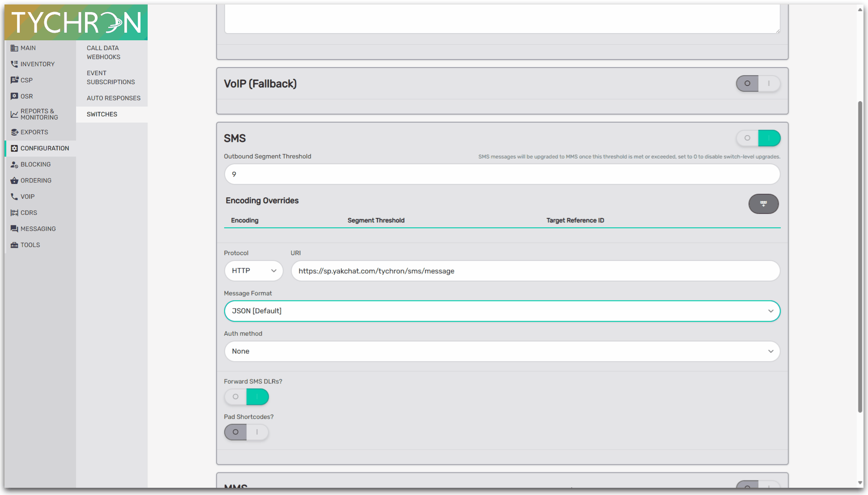The image size is (868, 495).
Task: Click the Encoding column header
Action: click(245, 220)
